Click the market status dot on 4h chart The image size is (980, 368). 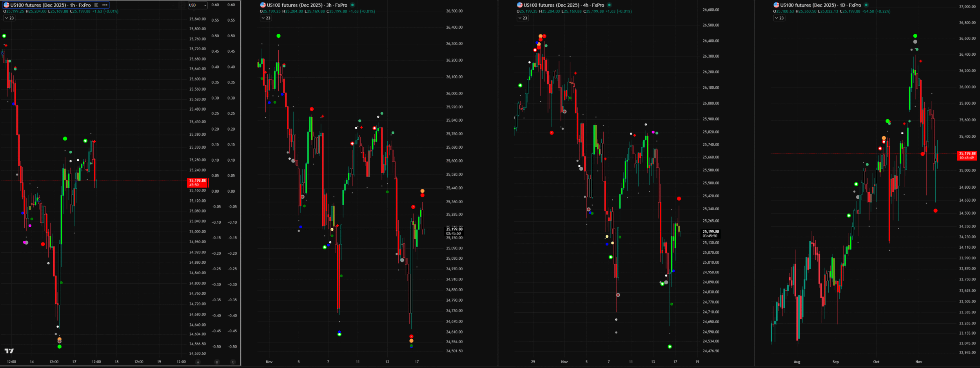point(609,5)
